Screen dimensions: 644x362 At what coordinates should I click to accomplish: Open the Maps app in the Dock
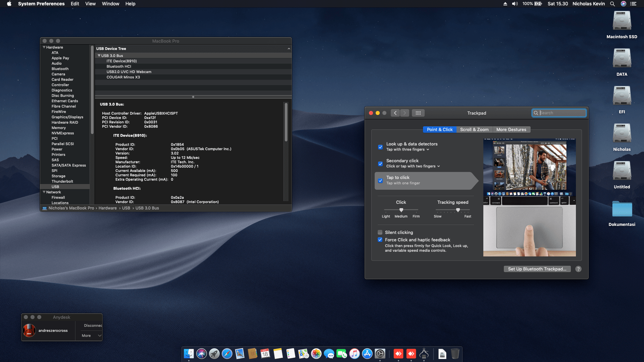coord(303,354)
